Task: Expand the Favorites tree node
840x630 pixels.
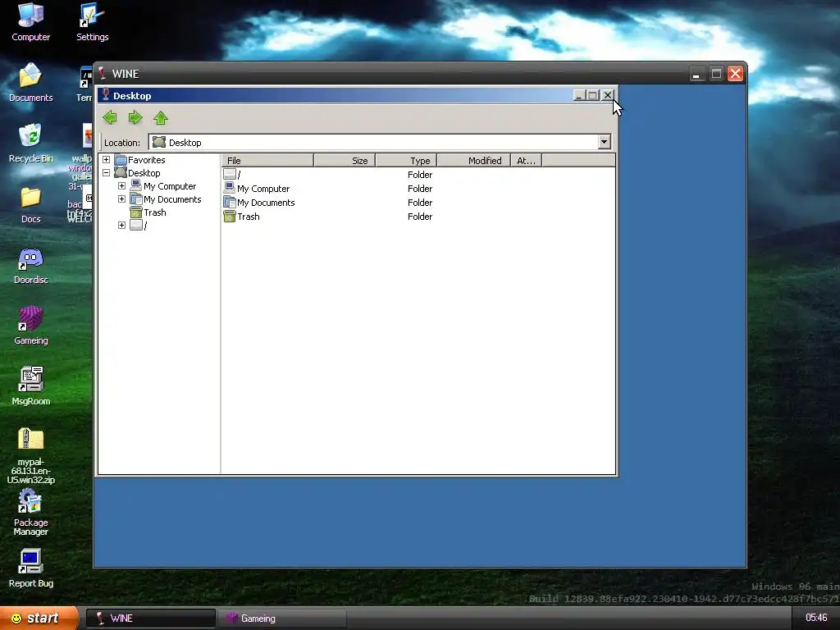Action: point(106,160)
